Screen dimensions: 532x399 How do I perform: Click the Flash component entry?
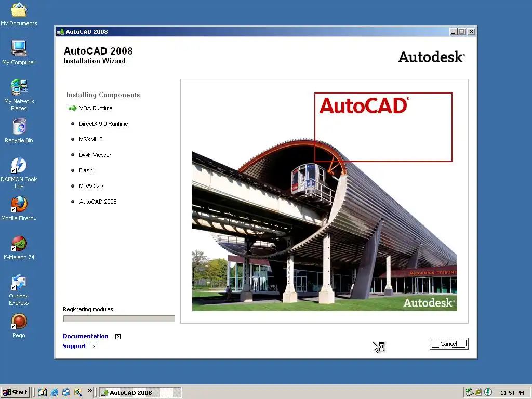point(86,170)
